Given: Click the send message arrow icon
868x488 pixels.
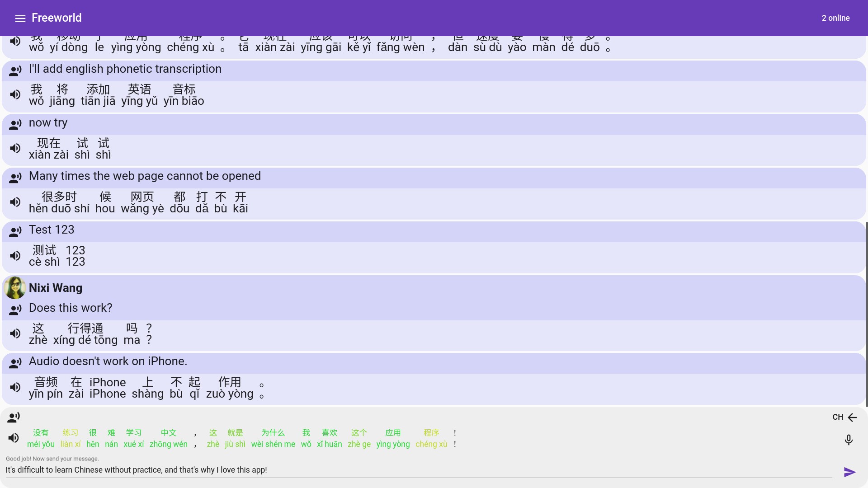Looking at the screenshot, I should 849,472.
